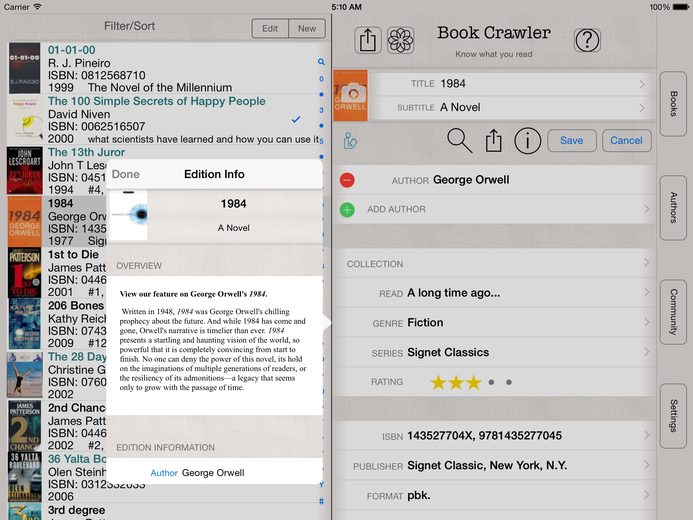Switch to the Books side tab
693x520 pixels.
[673, 104]
